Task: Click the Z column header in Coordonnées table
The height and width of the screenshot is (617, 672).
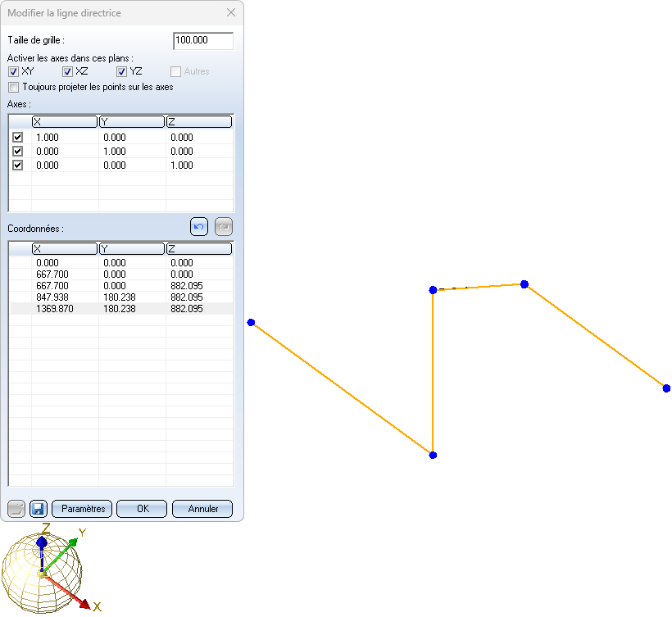Action: pos(199,249)
